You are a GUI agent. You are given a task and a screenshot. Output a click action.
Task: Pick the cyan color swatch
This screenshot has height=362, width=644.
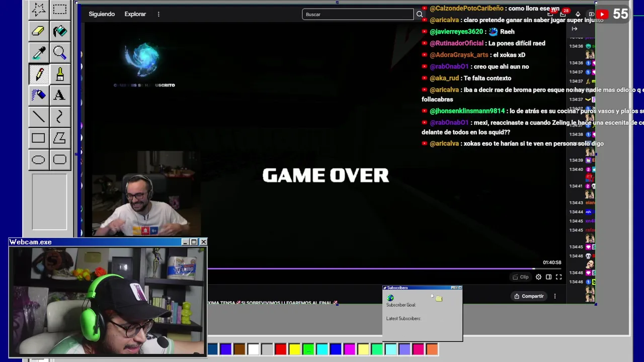(322, 349)
